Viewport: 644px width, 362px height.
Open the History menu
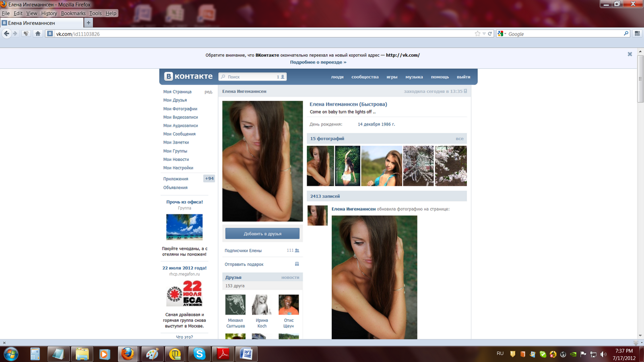(x=49, y=13)
